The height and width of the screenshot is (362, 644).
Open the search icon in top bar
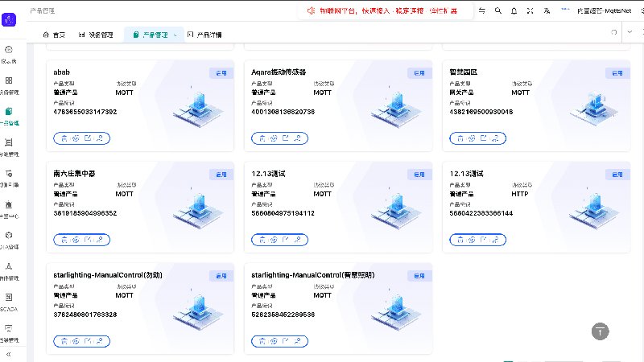pos(497,10)
